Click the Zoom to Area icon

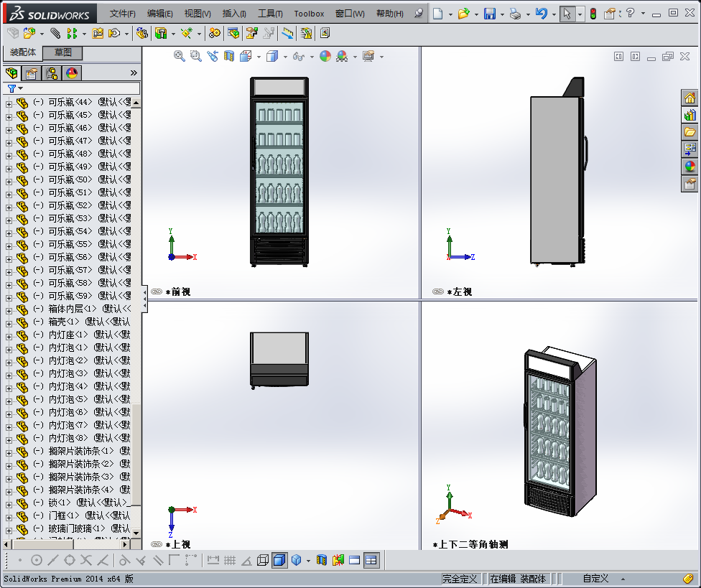tap(196, 56)
